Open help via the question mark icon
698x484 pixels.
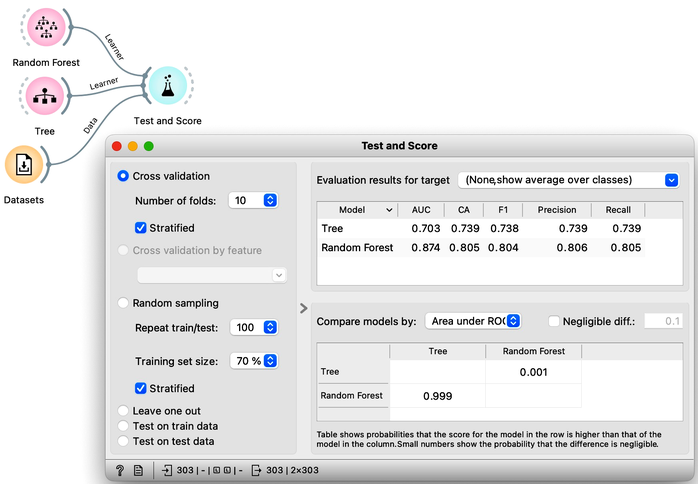[x=120, y=470]
